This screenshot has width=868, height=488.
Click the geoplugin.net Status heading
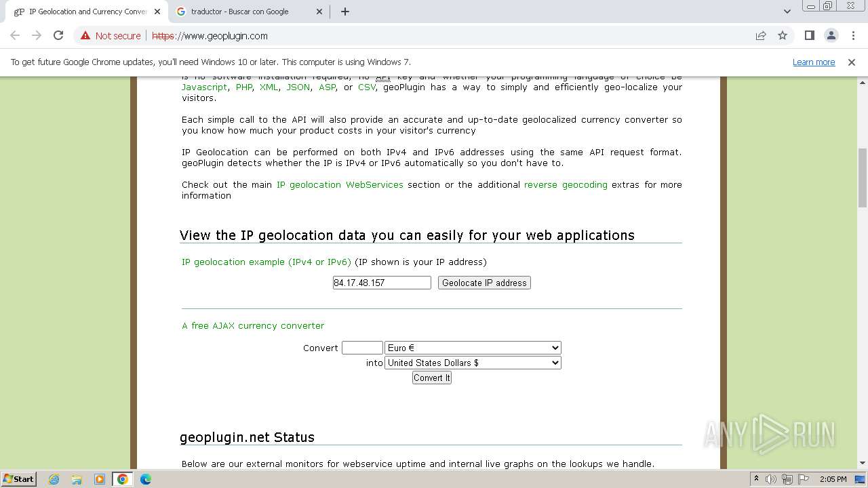(247, 437)
